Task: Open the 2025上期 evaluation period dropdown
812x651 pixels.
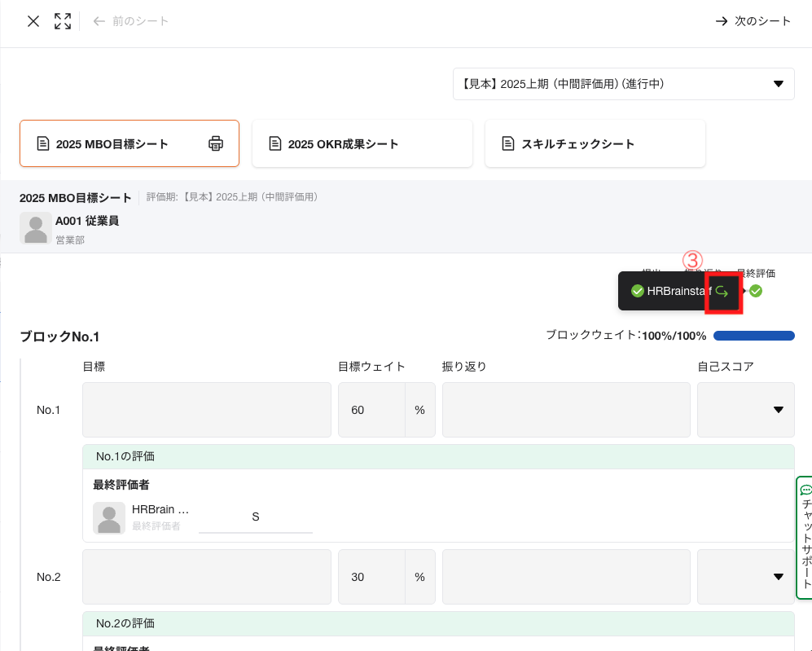Action: pos(625,84)
